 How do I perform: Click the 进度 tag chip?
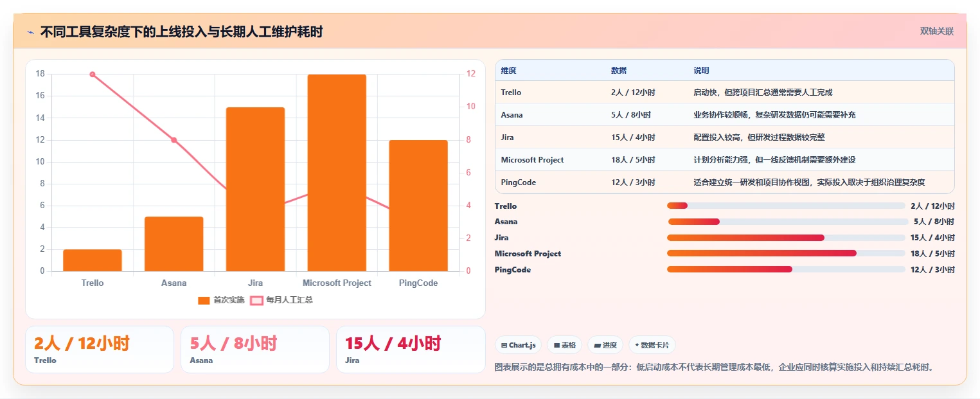(605, 345)
